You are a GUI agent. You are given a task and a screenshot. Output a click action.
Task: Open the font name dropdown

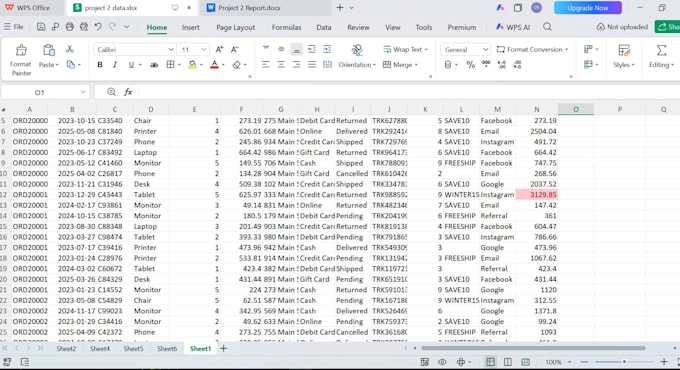[x=171, y=49]
